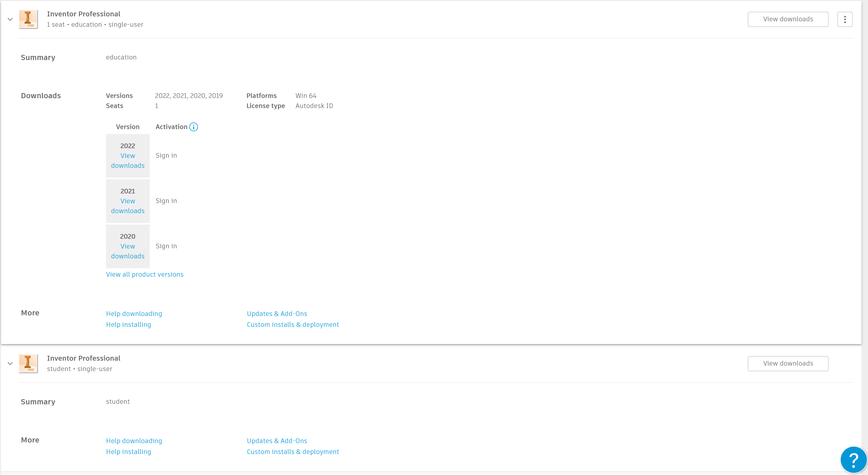Click the Activation info icon

coord(193,127)
